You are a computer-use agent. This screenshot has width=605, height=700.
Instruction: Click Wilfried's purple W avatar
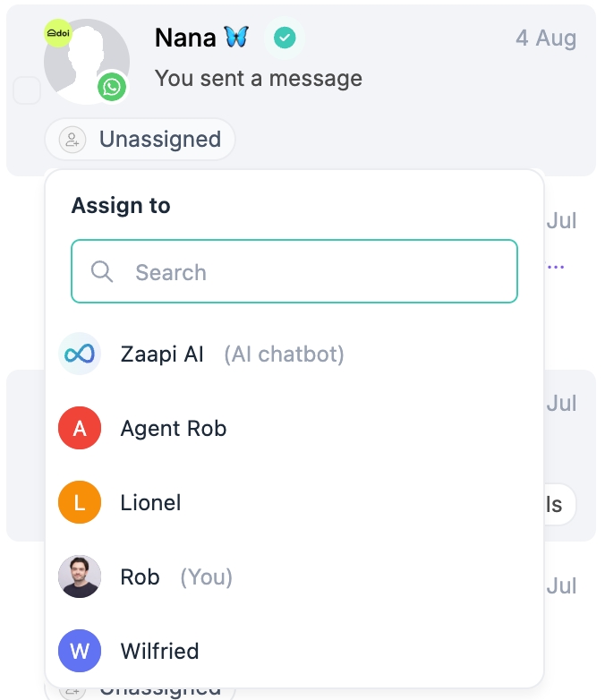click(x=80, y=651)
